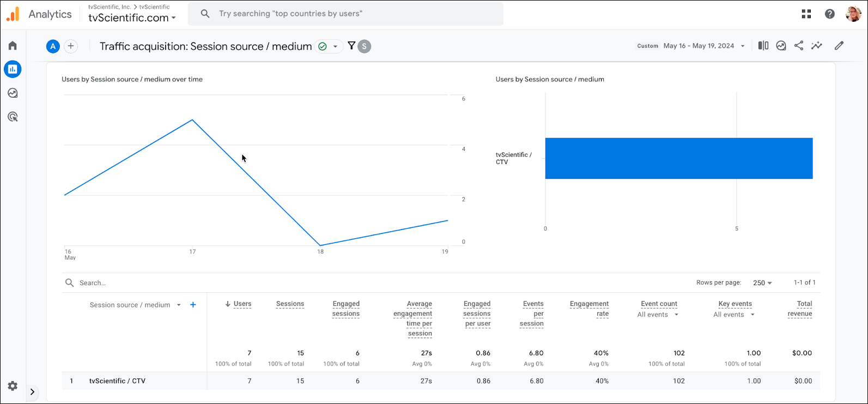Open the dropdown arrow beside report status
This screenshot has height=404, width=868.
(x=336, y=46)
